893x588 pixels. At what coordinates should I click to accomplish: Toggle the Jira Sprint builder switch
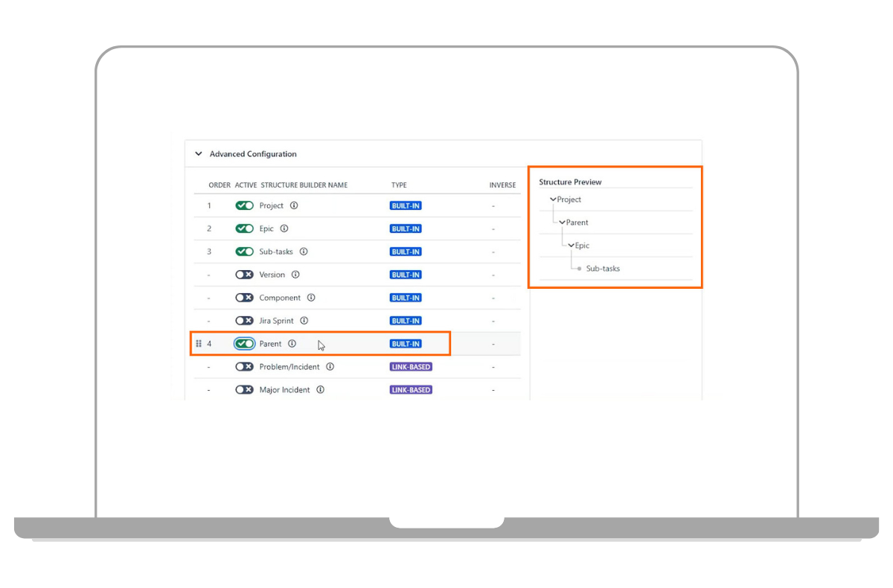pos(245,320)
